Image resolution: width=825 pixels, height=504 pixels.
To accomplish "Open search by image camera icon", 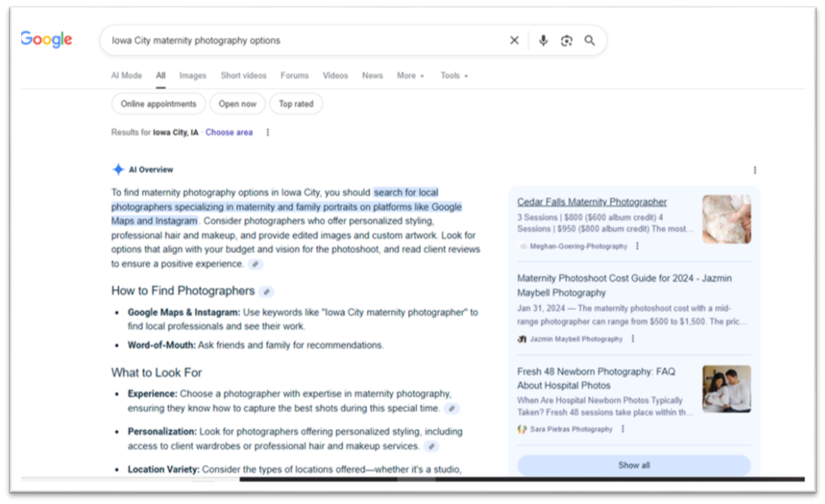I will click(567, 41).
